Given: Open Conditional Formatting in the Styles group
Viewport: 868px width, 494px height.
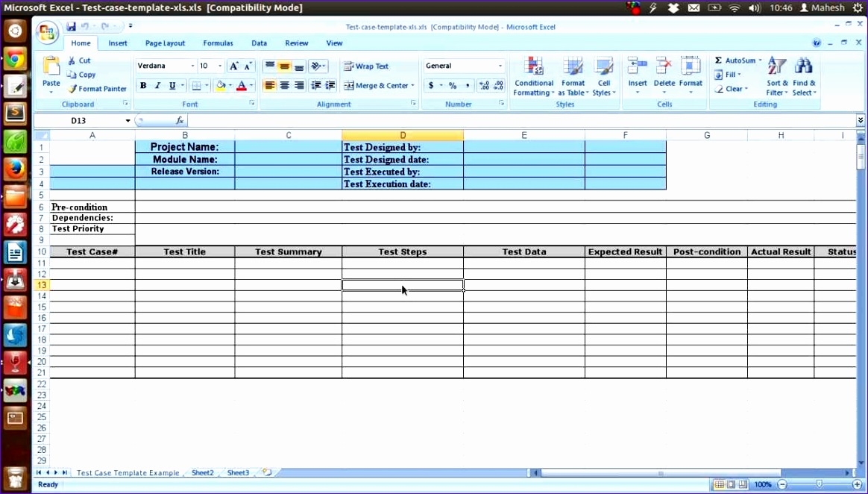Looking at the screenshot, I should point(533,75).
